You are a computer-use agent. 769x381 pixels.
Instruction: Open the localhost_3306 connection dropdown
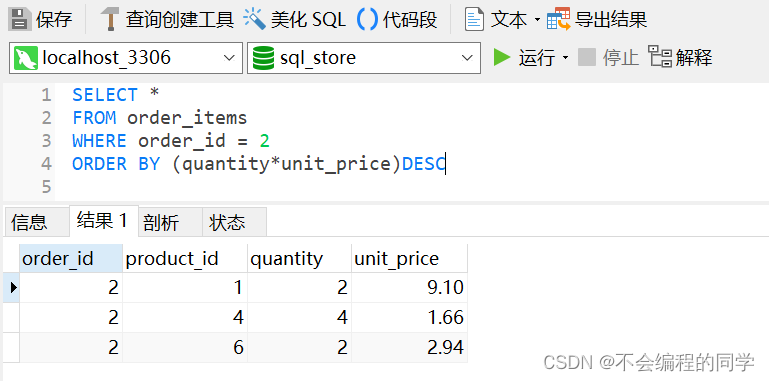click(229, 58)
